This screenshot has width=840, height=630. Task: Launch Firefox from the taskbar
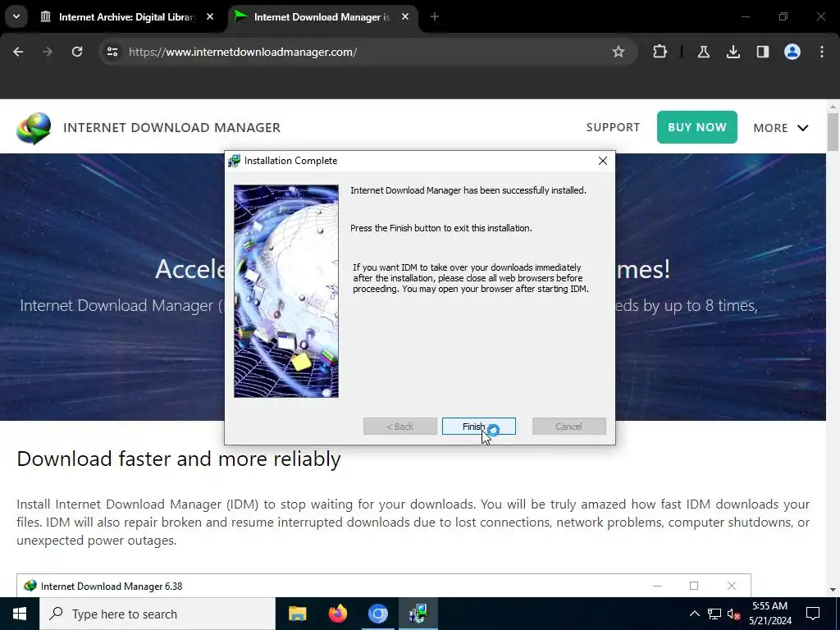(337, 614)
